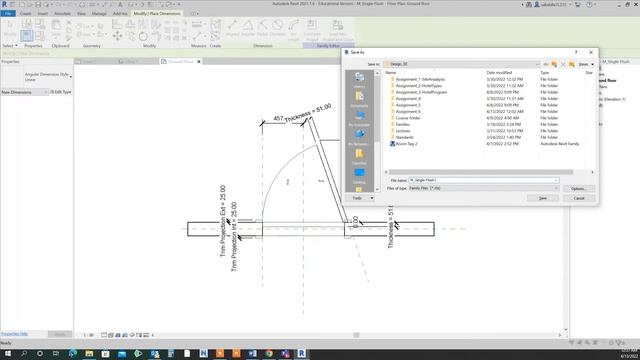Viewport: 640px width, 360px height.
Task: Focus the File name input field
Action: pyautogui.click(x=483, y=180)
